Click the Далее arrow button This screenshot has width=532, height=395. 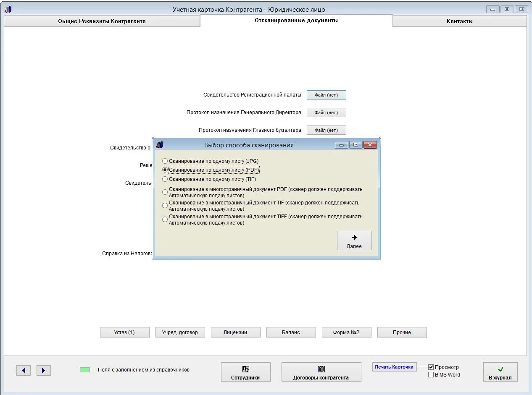354,241
